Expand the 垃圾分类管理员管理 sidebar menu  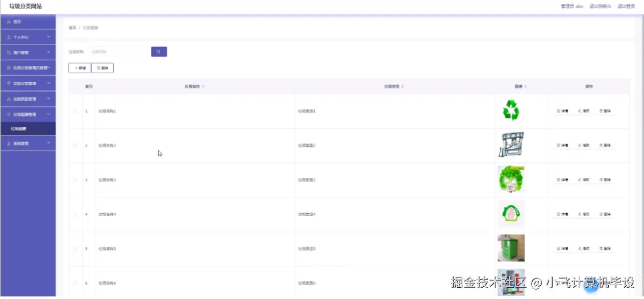(x=28, y=67)
